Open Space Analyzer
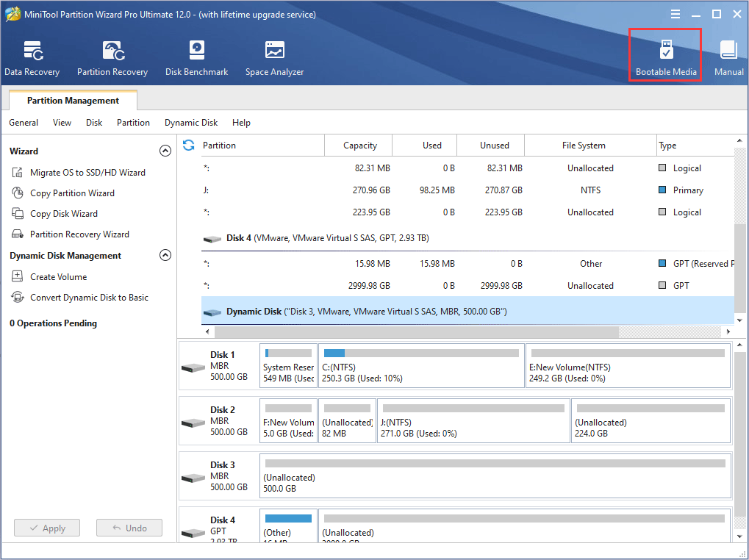This screenshot has width=749, height=560. [x=274, y=59]
